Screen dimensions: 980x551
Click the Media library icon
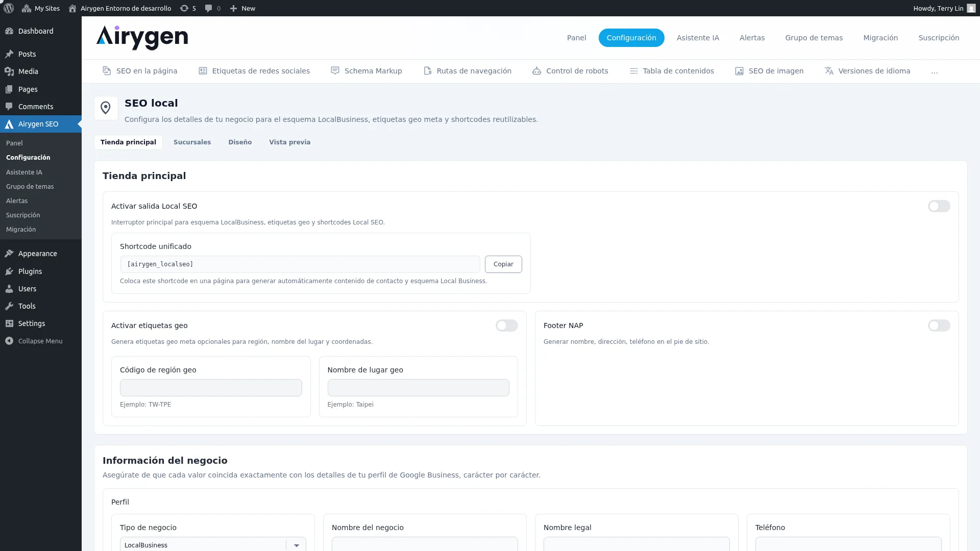tap(9, 71)
